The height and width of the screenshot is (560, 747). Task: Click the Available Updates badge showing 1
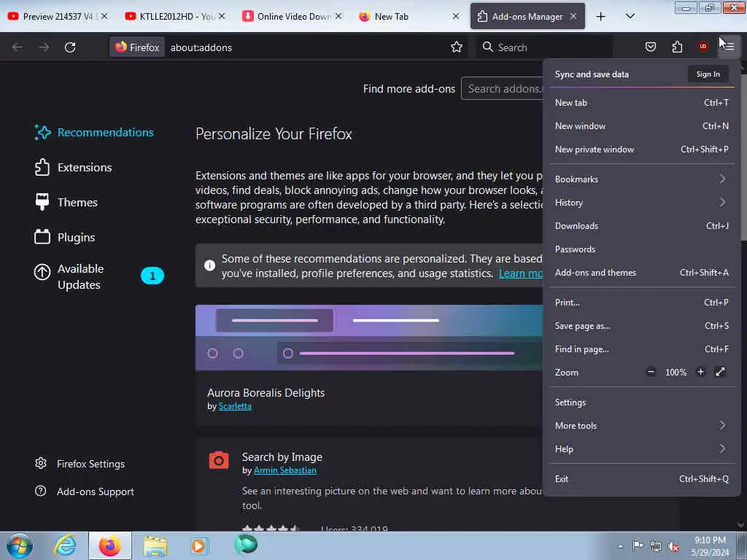(152, 276)
